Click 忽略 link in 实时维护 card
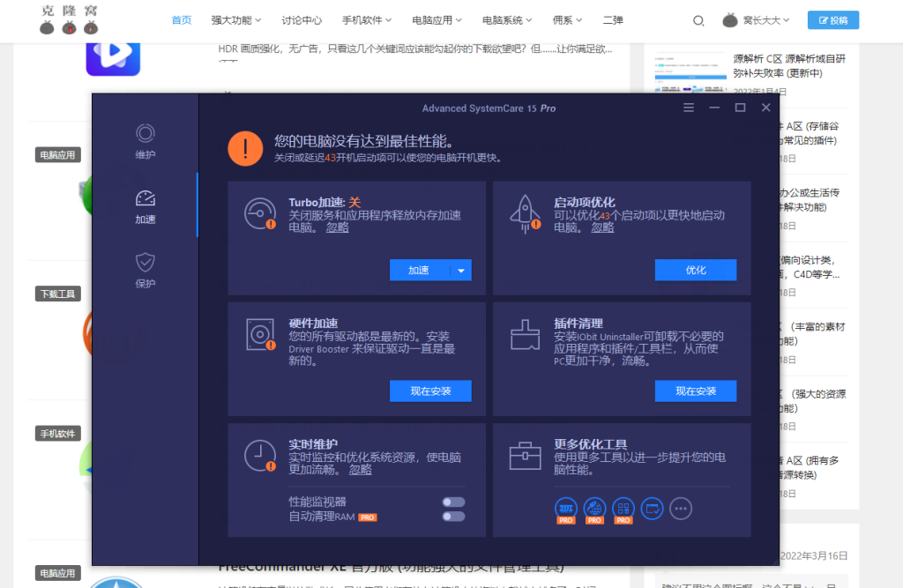This screenshot has width=903, height=588. point(361,470)
